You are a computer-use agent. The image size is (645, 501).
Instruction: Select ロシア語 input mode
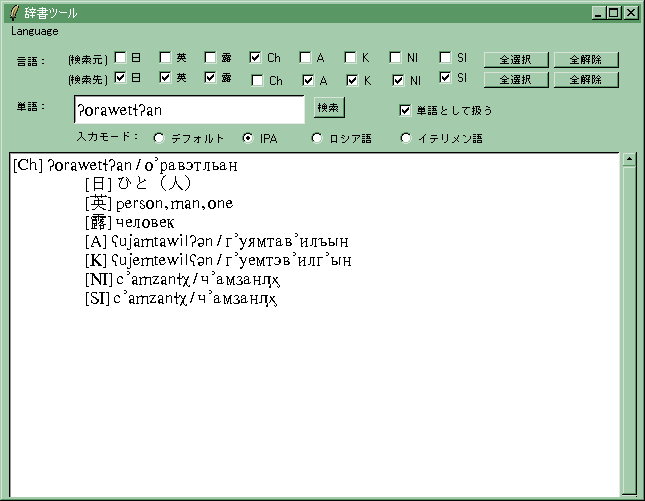pyautogui.click(x=317, y=138)
